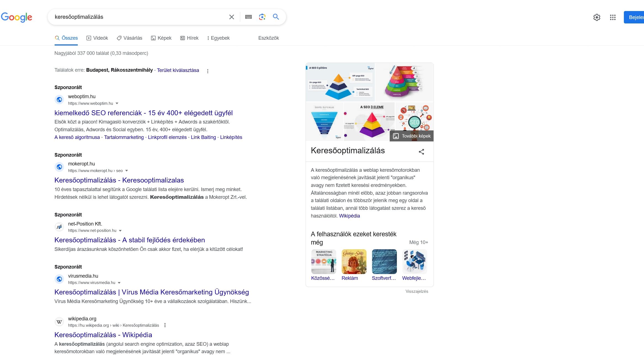Open the Linképítés sitelink
Viewport: 644px width, 362px height.
click(231, 137)
